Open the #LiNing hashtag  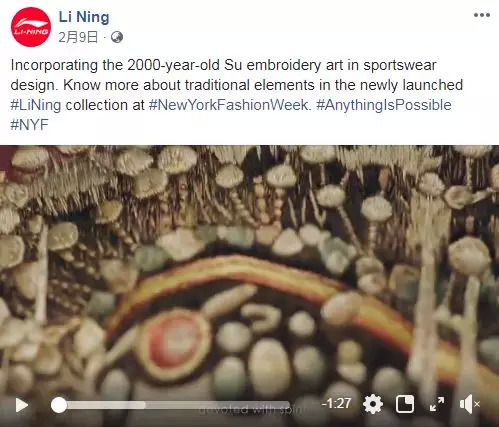(36, 105)
